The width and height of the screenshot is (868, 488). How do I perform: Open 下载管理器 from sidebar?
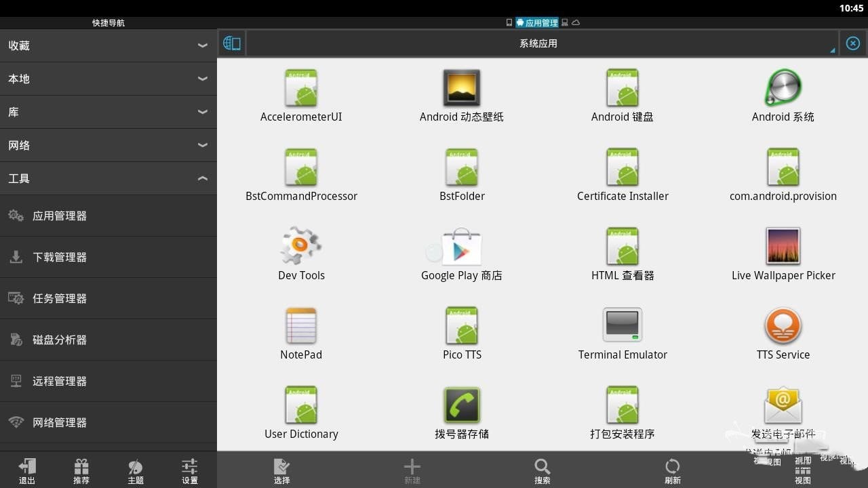108,257
